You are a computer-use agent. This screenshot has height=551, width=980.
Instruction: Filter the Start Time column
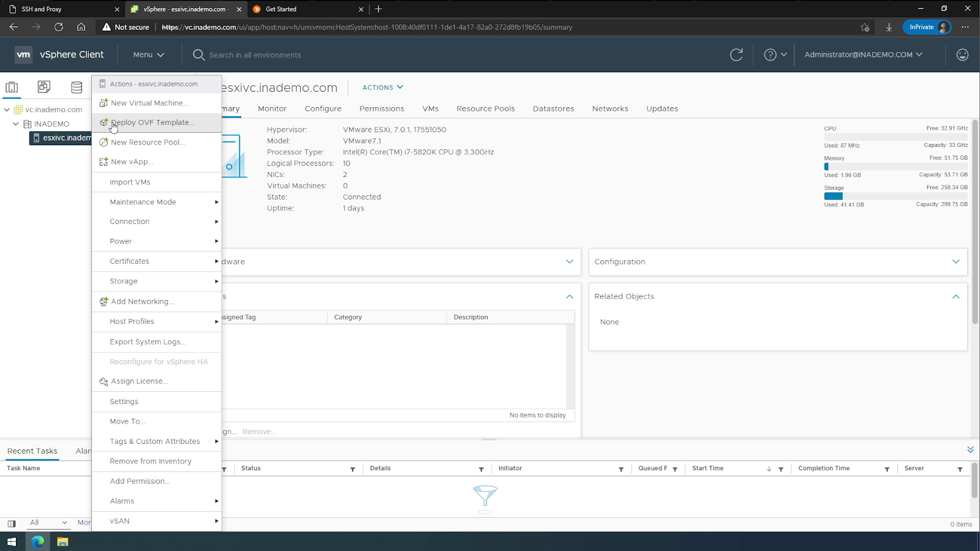[781, 469]
